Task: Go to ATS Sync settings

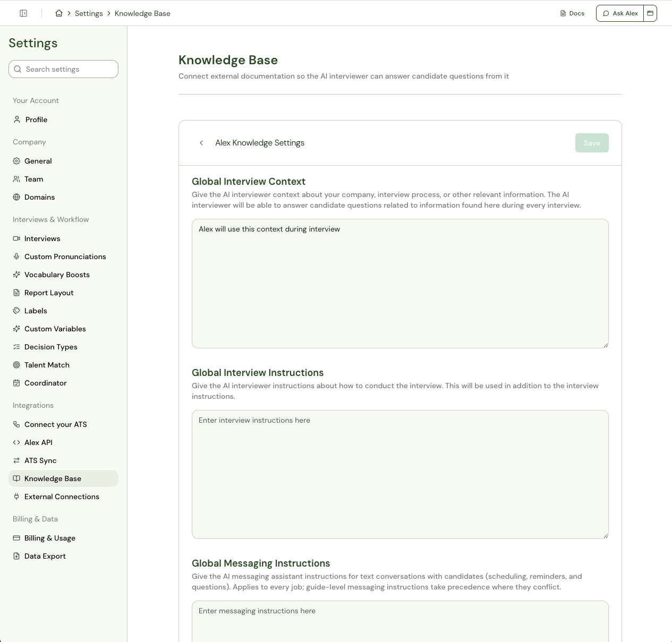Action: point(63,460)
